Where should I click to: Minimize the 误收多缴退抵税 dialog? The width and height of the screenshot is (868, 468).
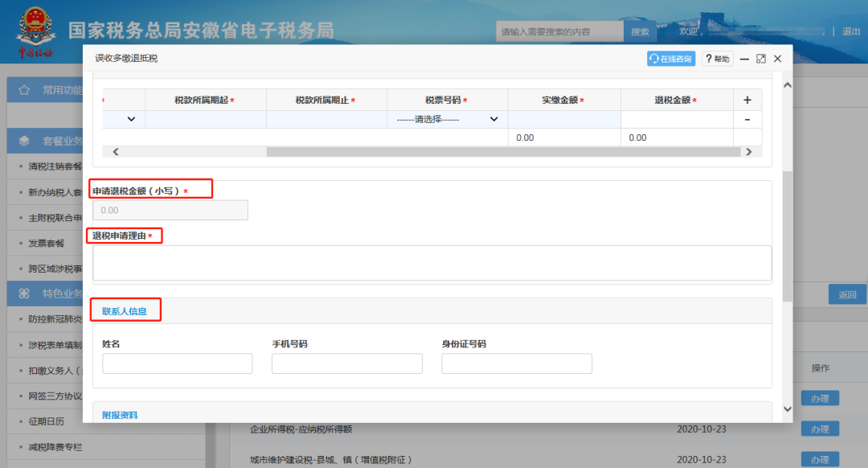pyautogui.click(x=744, y=59)
